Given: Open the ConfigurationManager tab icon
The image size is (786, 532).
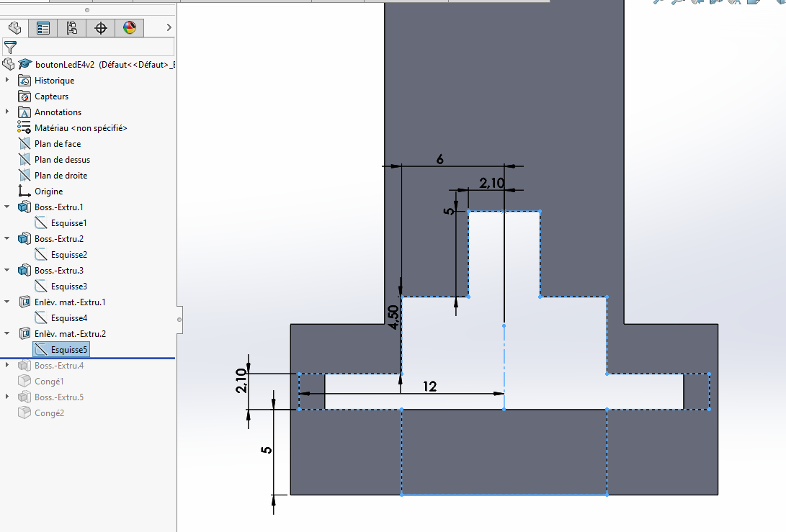Looking at the screenshot, I should 72,28.
